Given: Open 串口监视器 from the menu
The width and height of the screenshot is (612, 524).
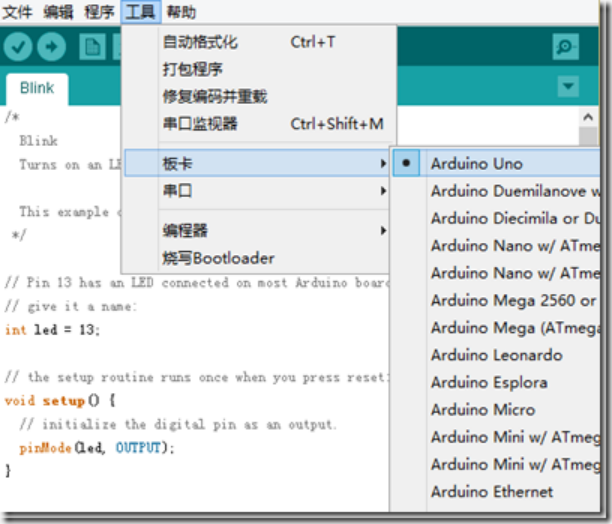Looking at the screenshot, I should (x=258, y=124).
